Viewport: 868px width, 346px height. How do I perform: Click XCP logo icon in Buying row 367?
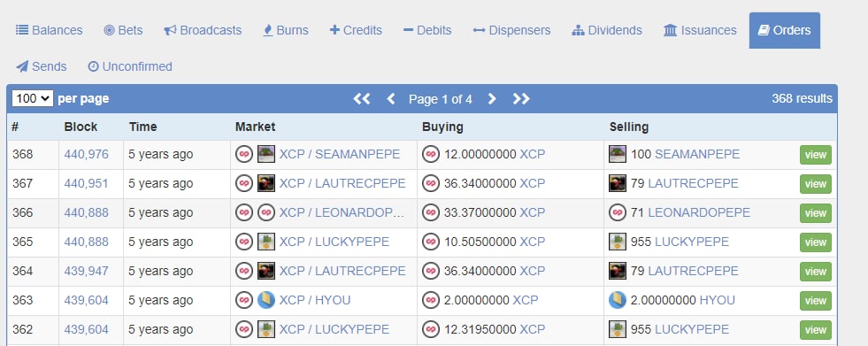coord(431,183)
